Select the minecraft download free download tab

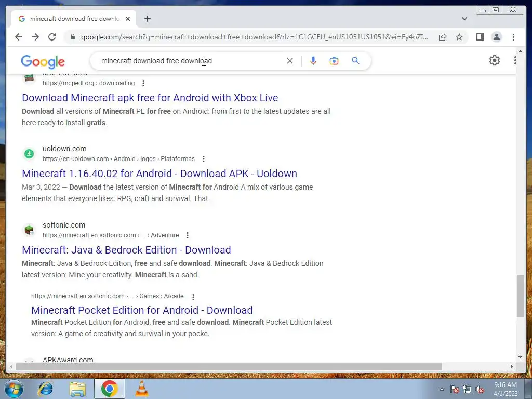click(x=74, y=19)
